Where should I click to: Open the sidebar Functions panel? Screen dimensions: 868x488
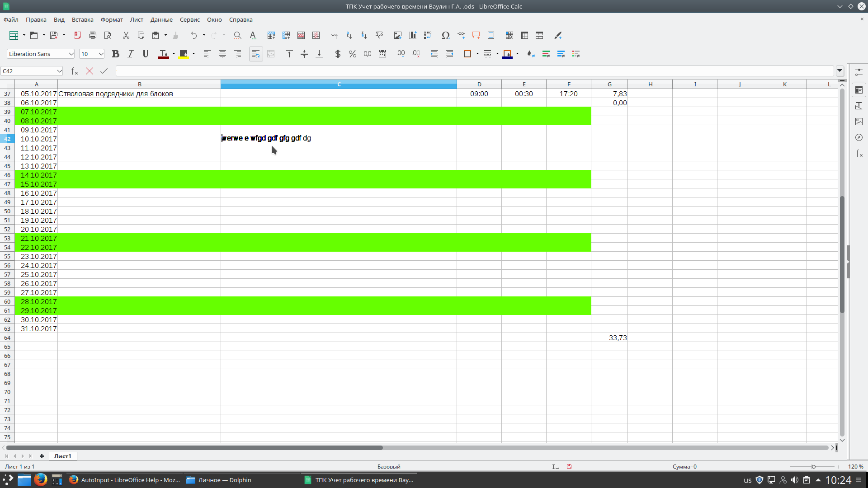coord(859,154)
